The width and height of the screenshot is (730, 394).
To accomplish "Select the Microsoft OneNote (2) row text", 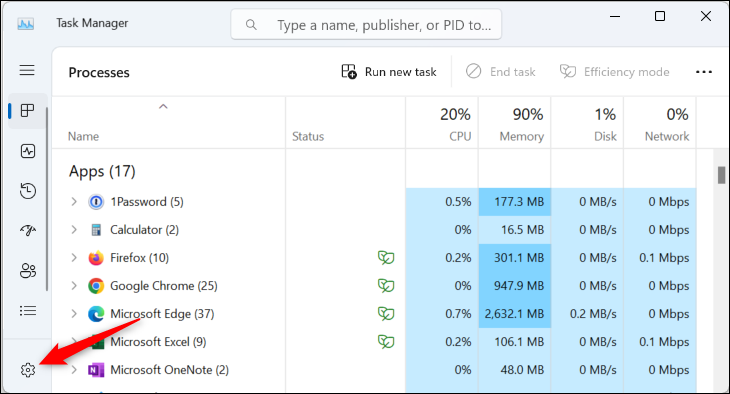I will (169, 370).
